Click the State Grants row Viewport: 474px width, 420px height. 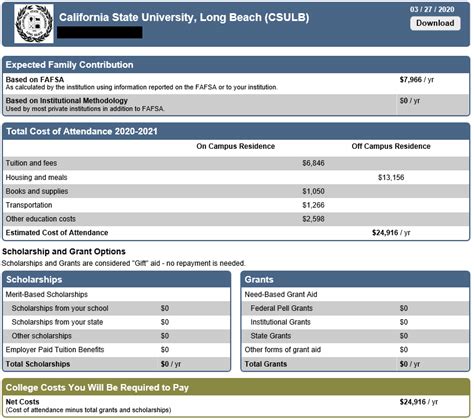coord(355,336)
